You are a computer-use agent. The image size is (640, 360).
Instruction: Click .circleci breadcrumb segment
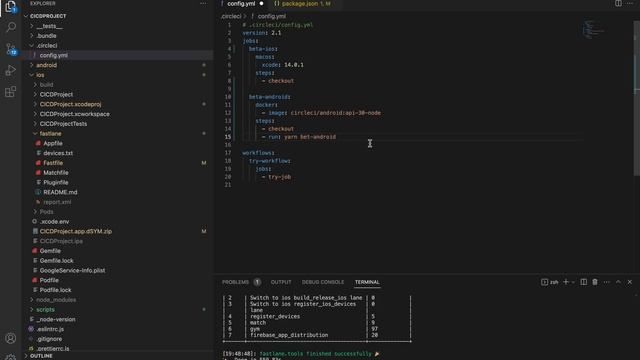231,16
